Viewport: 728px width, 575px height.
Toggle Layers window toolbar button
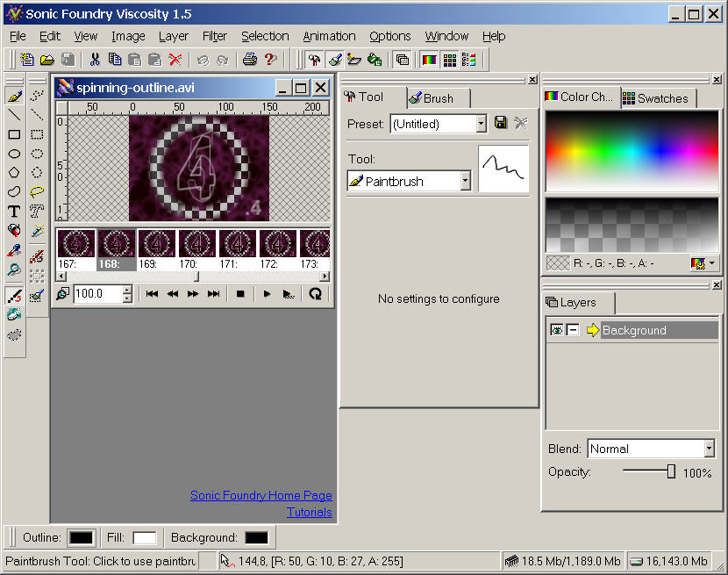coord(402,60)
